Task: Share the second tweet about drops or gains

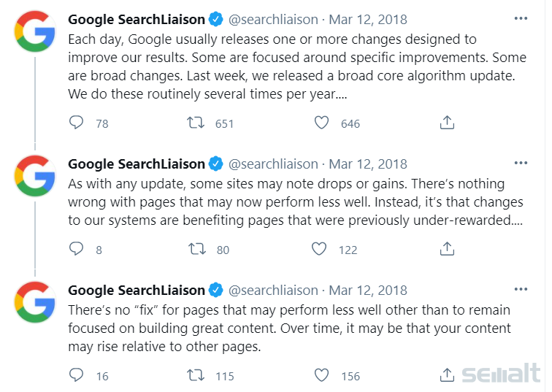Action: (447, 248)
